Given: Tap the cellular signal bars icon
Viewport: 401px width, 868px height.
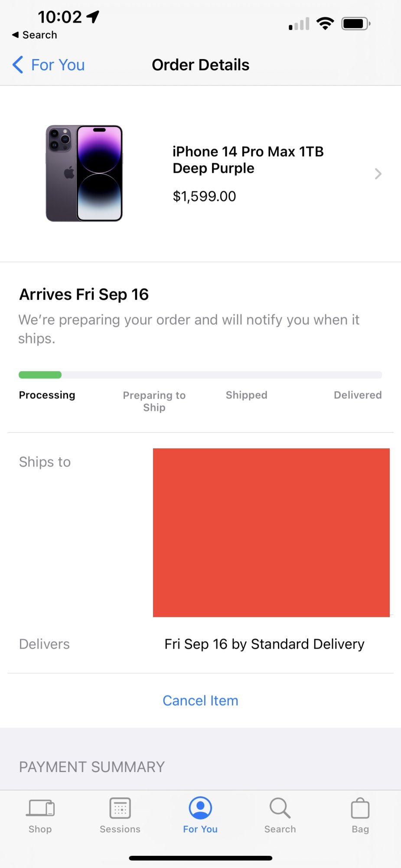Looking at the screenshot, I should pyautogui.click(x=299, y=24).
